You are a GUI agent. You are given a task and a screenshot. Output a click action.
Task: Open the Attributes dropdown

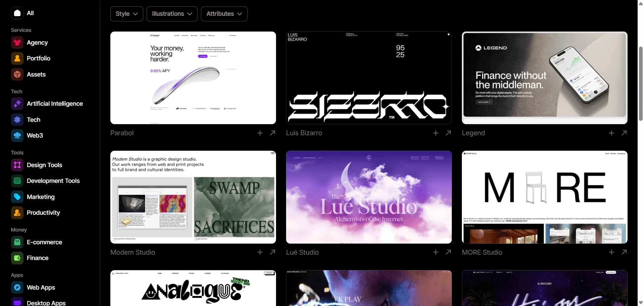tap(224, 14)
